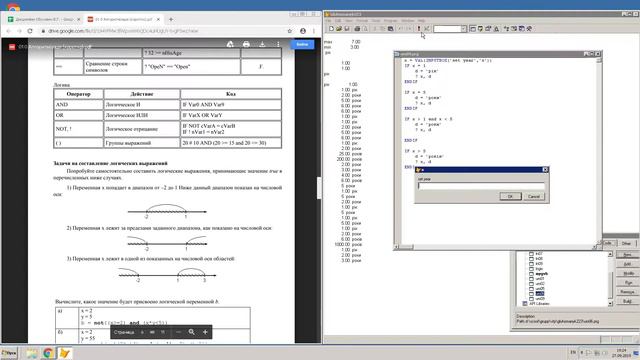
Task: Open the Properties window toolbar icon
Action: [488, 29]
